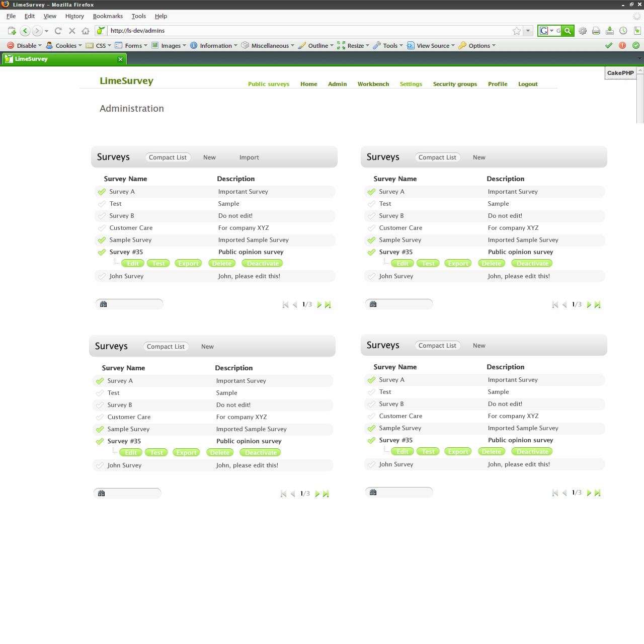Click the Import button in Surveys header

pyautogui.click(x=249, y=157)
